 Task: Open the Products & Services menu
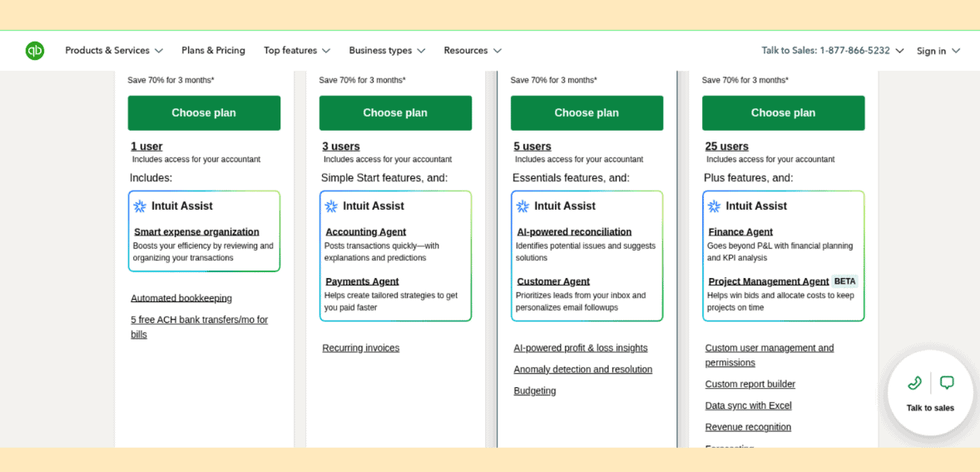tap(107, 51)
